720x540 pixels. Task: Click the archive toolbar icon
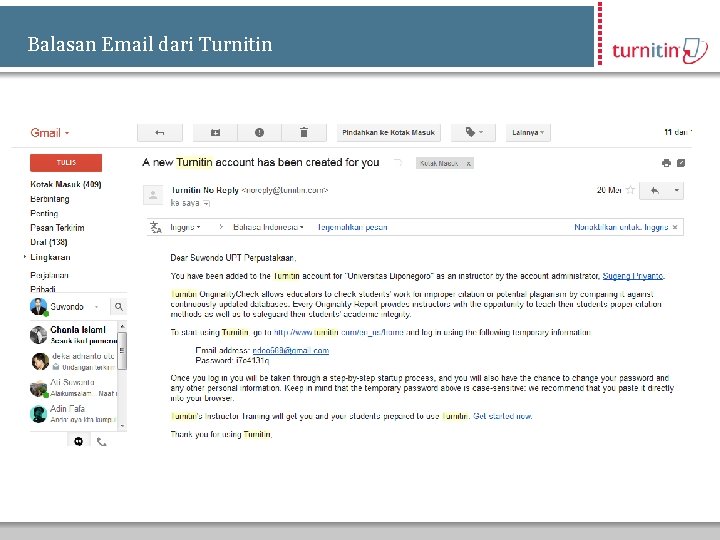click(x=215, y=133)
